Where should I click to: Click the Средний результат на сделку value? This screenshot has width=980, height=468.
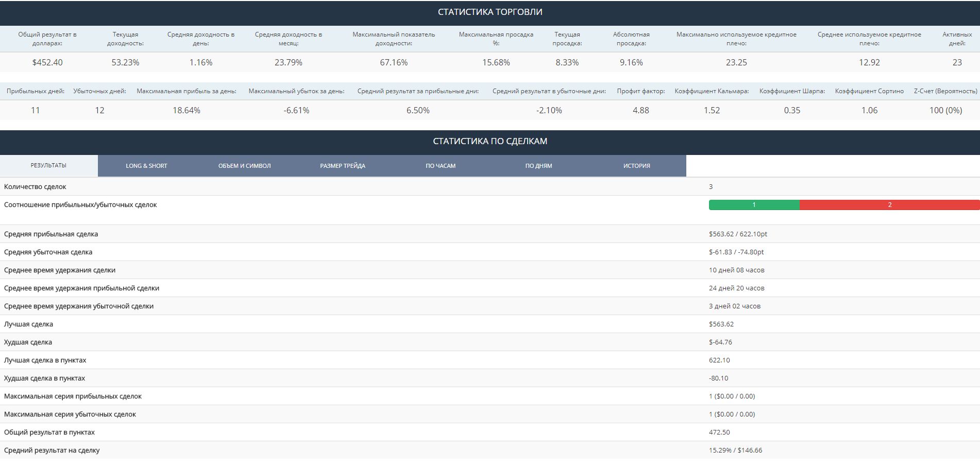tap(735, 450)
